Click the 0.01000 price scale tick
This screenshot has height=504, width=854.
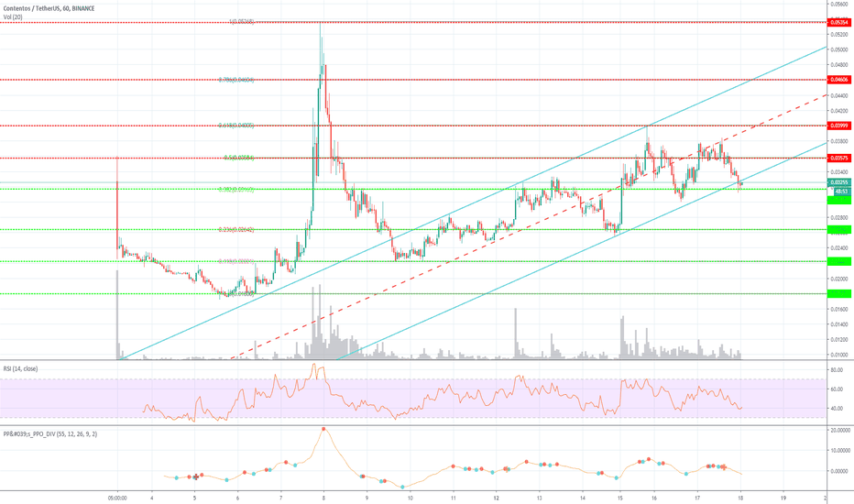(839, 355)
